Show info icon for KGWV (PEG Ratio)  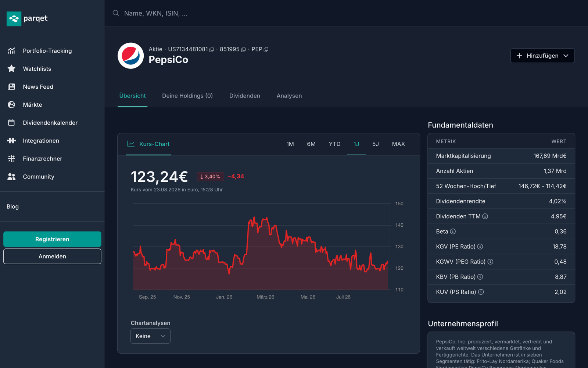(x=490, y=262)
